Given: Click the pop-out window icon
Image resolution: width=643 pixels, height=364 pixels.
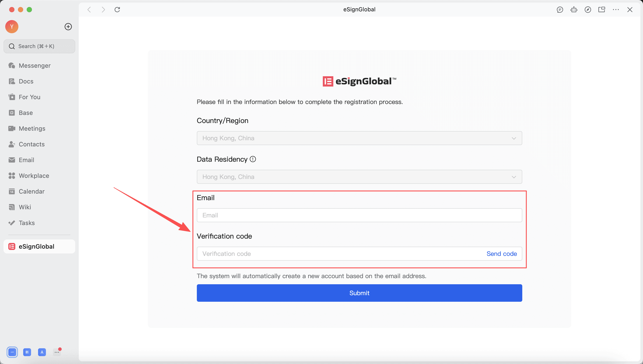Looking at the screenshot, I should pyautogui.click(x=601, y=9).
